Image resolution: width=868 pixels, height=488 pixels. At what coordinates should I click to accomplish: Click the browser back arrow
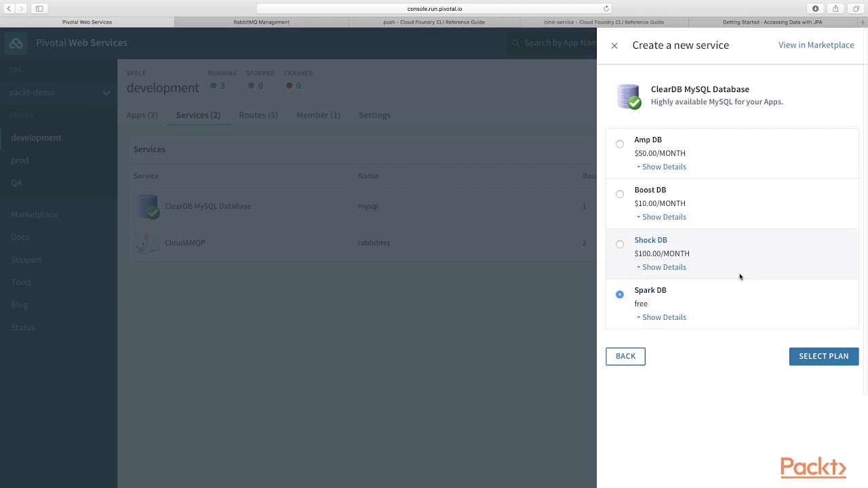(9, 8)
